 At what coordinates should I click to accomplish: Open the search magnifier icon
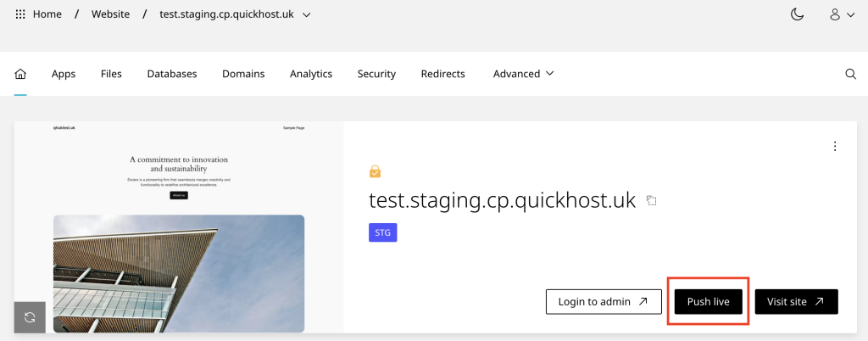click(x=851, y=74)
